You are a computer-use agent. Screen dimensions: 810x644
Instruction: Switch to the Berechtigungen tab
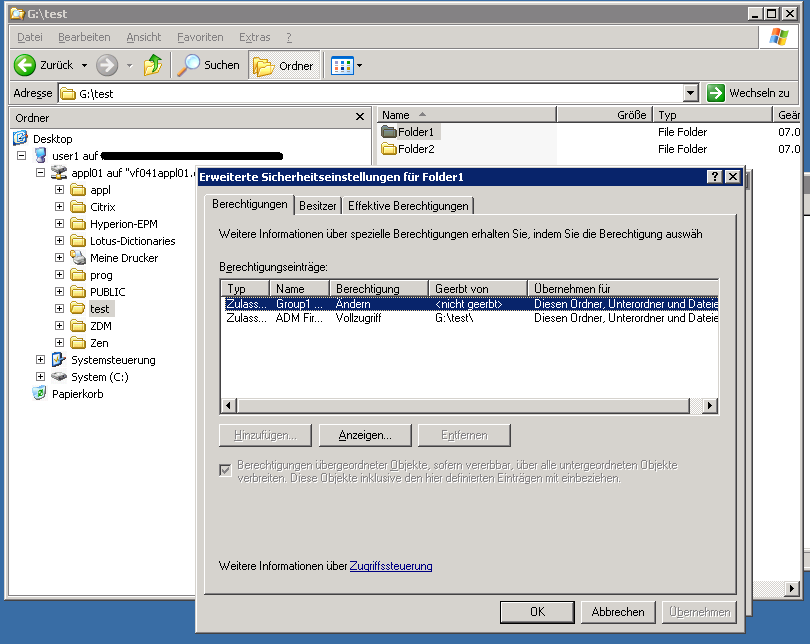point(250,204)
